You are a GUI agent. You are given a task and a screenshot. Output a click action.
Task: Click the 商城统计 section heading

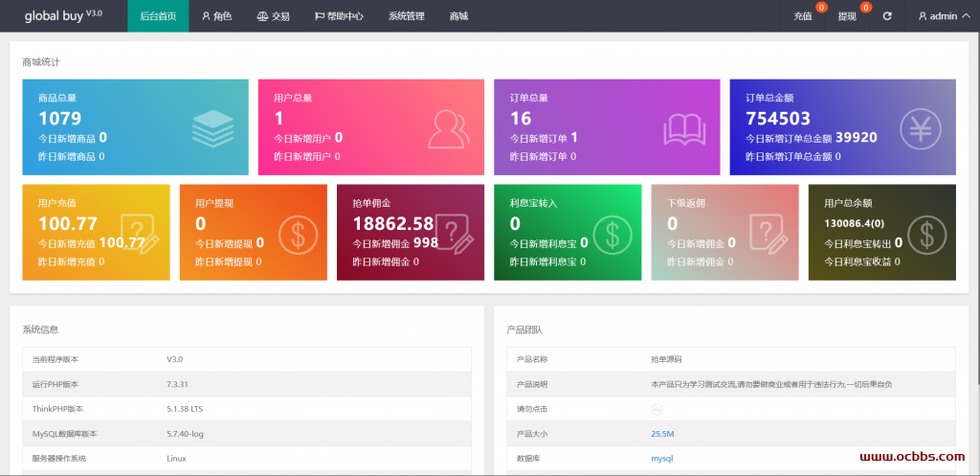tap(40, 62)
